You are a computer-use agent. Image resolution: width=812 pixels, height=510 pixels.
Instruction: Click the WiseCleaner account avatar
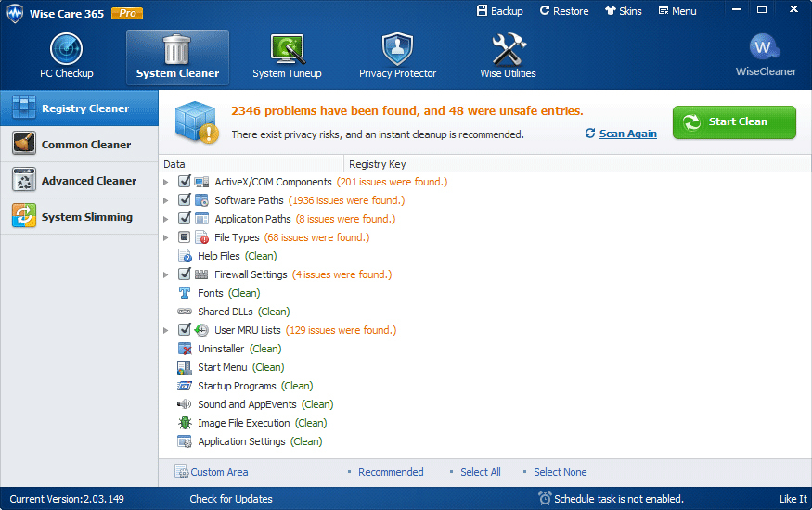click(764, 47)
